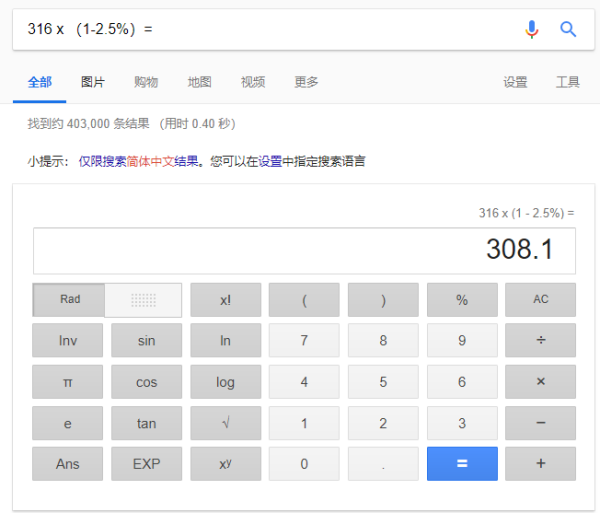Screen dimensions: 600x513
Task: Click the search query input field
Action: pos(260,29)
